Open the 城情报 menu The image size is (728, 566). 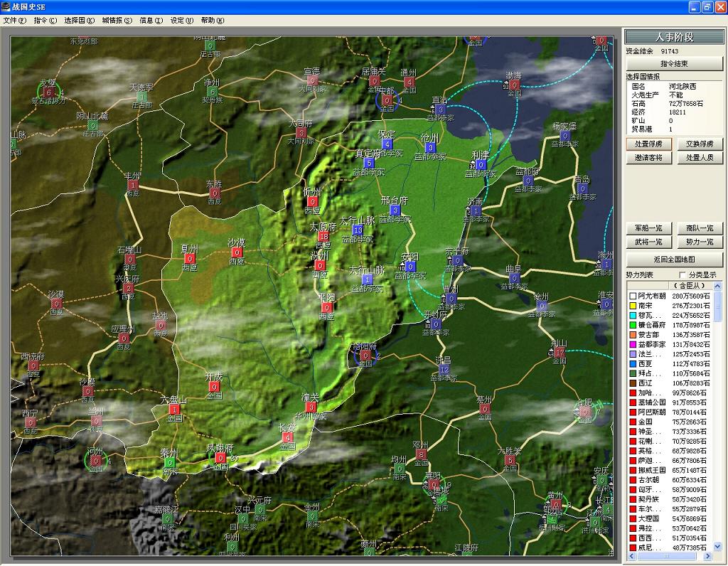(117, 21)
